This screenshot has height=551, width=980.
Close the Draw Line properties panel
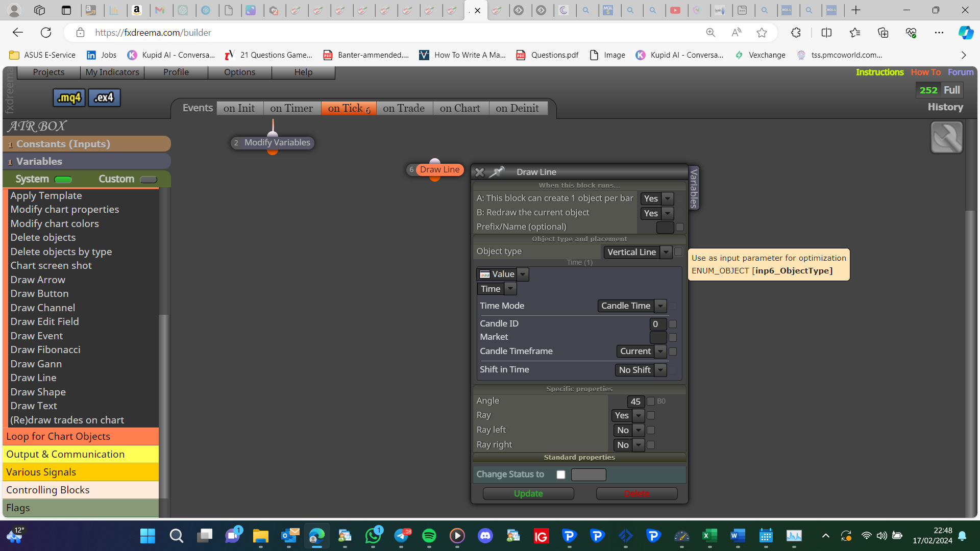pos(479,172)
